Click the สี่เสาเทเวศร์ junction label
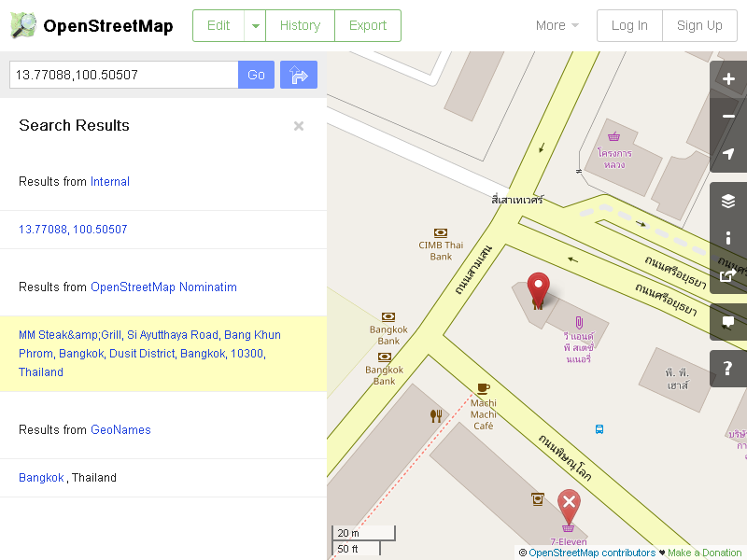The width and height of the screenshot is (747, 560). pos(517,200)
